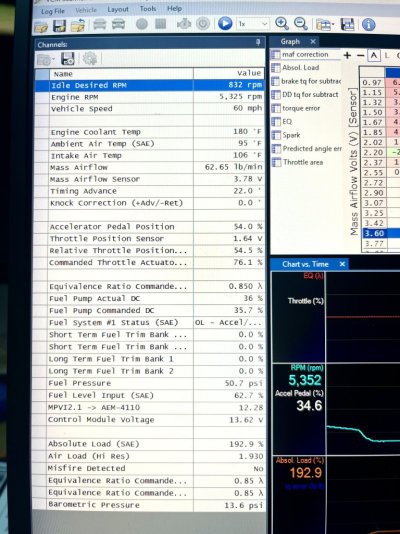Click the plus button beside graph list
The image size is (400, 534).
[x=347, y=55]
